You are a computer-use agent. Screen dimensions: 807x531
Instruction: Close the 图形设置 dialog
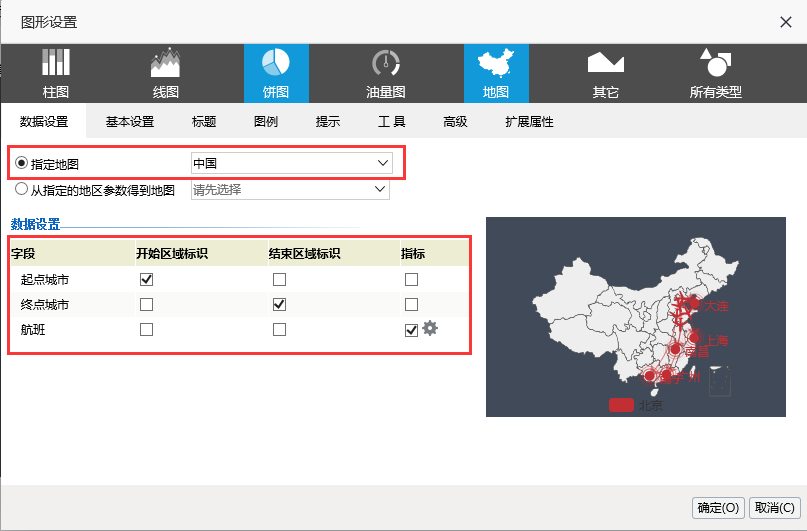785,22
